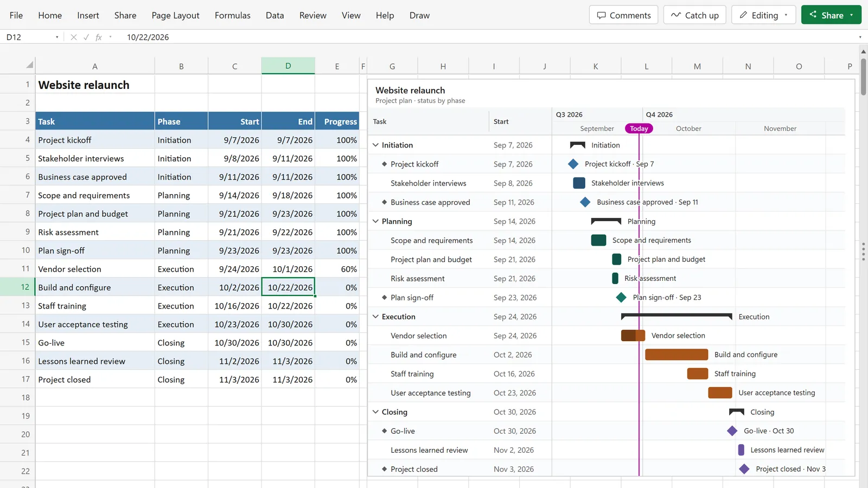Click the Progress column header cell
This screenshot has height=488, width=868.
point(337,121)
